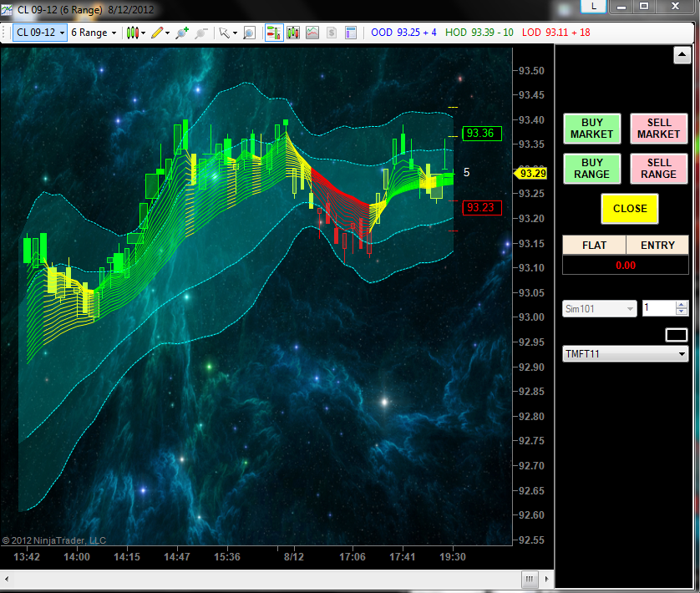Click the zoom in magnifier icon
The height and width of the screenshot is (593, 700).
tap(182, 33)
